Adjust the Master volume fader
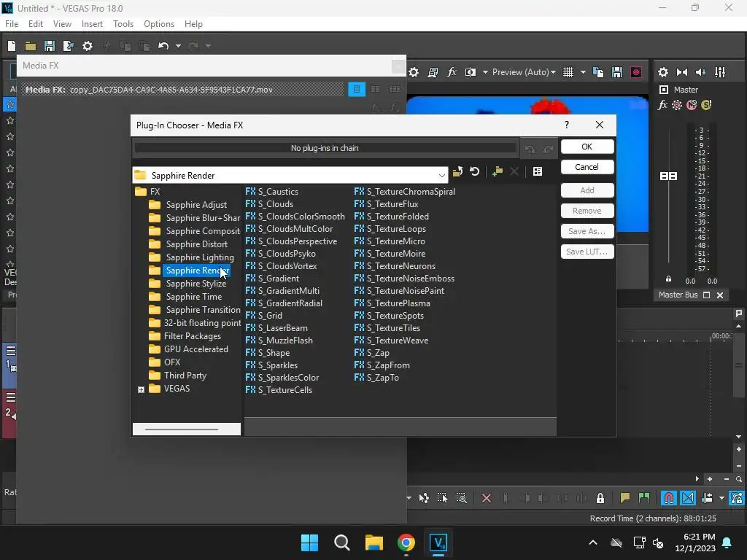Viewport: 747px width, 560px height. 668,176
